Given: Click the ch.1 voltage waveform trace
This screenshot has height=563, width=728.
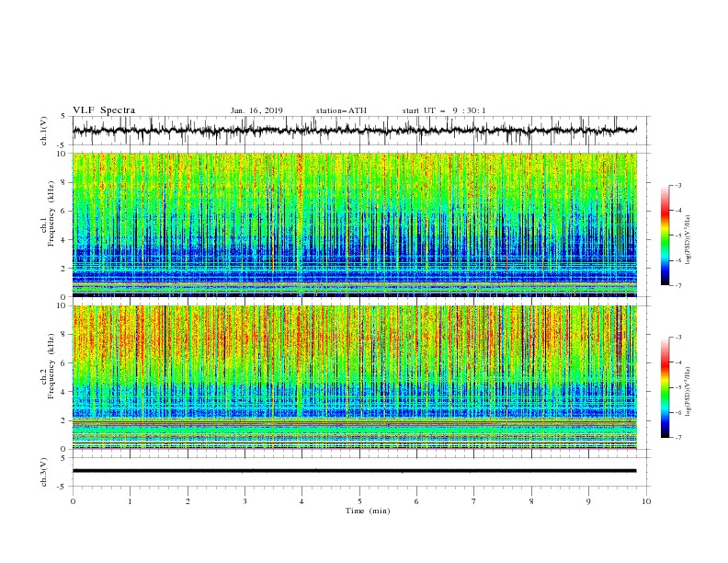Looking at the screenshot, I should 355,131.
